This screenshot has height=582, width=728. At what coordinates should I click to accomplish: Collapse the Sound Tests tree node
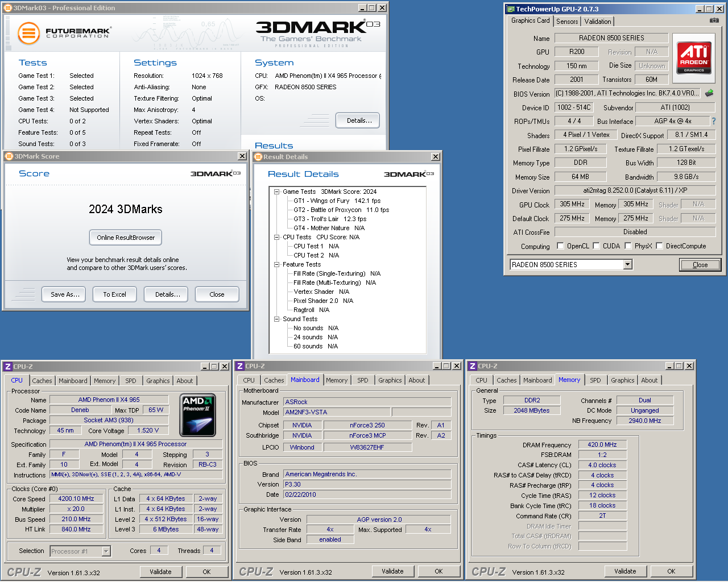pos(277,319)
